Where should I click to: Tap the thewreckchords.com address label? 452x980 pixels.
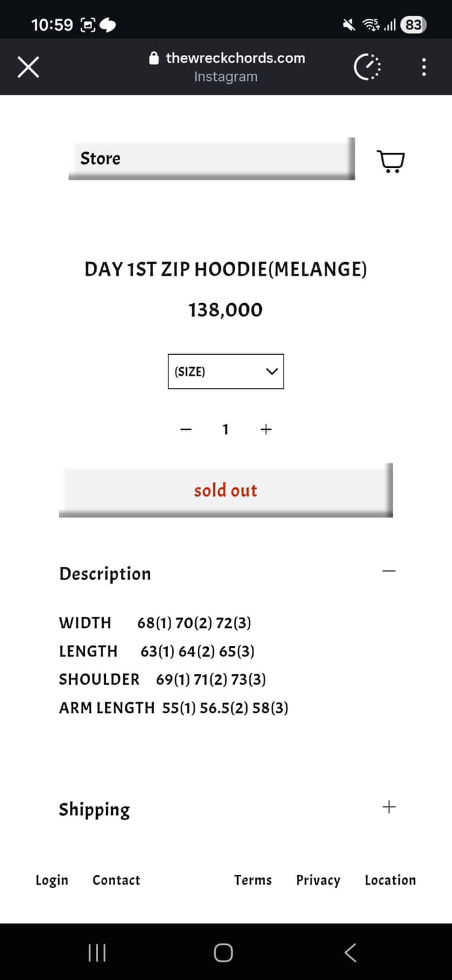[236, 57]
